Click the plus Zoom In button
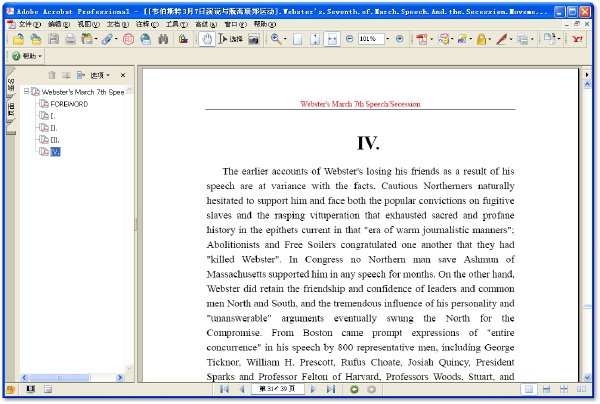The image size is (600, 404). pos(399,39)
